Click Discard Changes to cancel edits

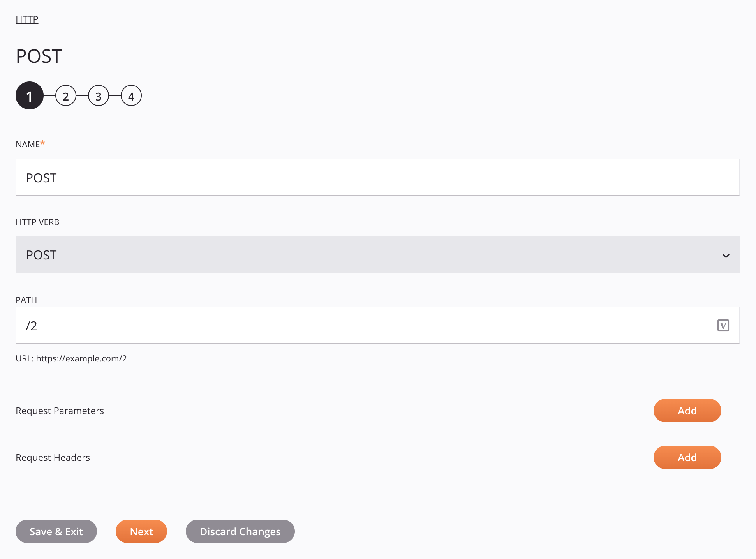click(x=240, y=531)
